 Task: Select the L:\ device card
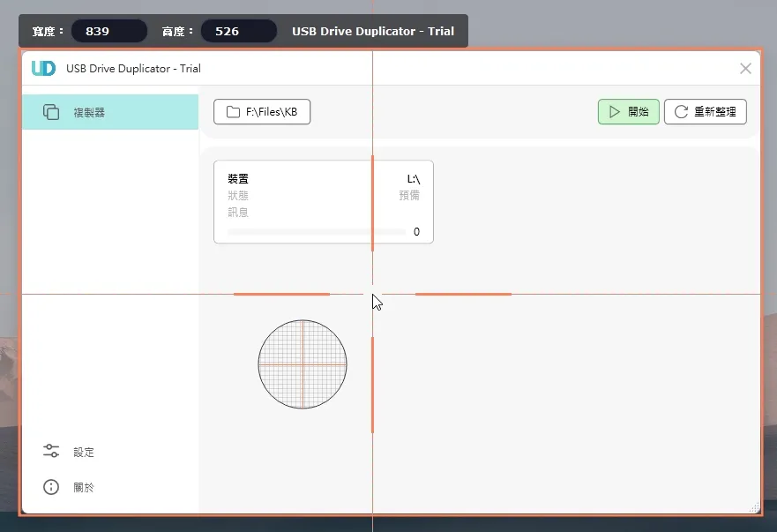pyautogui.click(x=324, y=202)
